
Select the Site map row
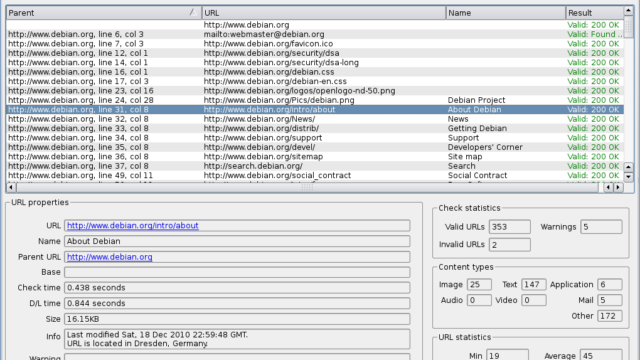pos(315,156)
